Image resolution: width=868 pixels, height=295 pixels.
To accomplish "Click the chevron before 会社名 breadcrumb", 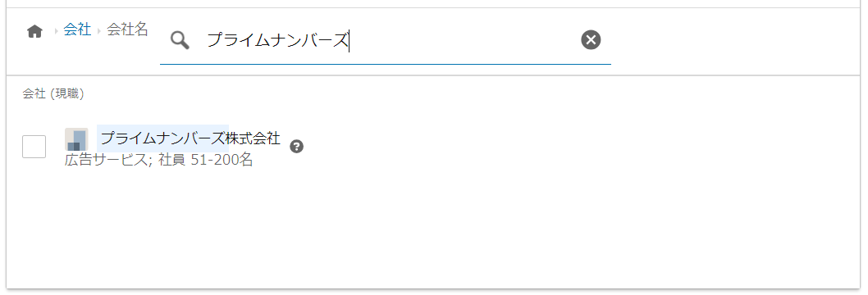I will click(99, 31).
